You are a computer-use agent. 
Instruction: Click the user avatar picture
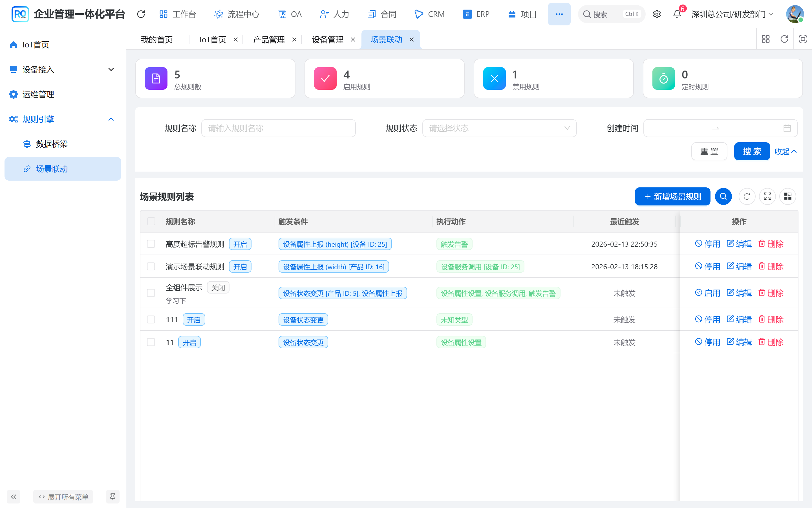795,14
